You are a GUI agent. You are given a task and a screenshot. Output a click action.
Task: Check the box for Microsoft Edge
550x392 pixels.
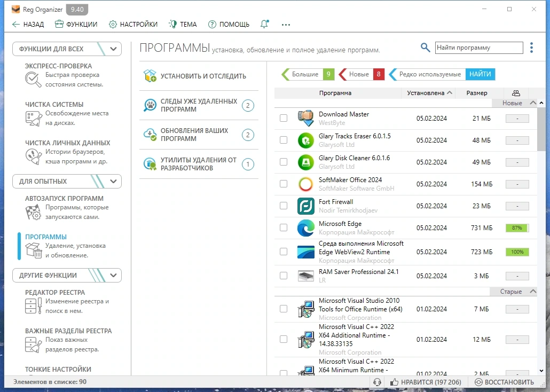[x=284, y=228]
